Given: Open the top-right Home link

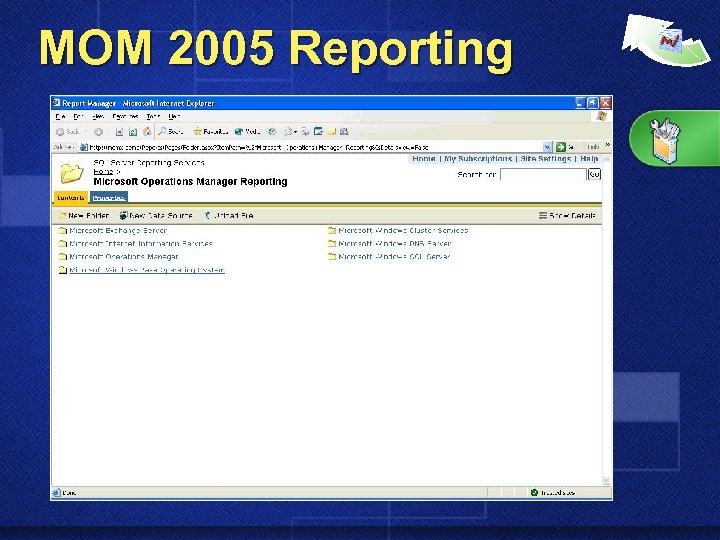Looking at the screenshot, I should coord(424,159).
